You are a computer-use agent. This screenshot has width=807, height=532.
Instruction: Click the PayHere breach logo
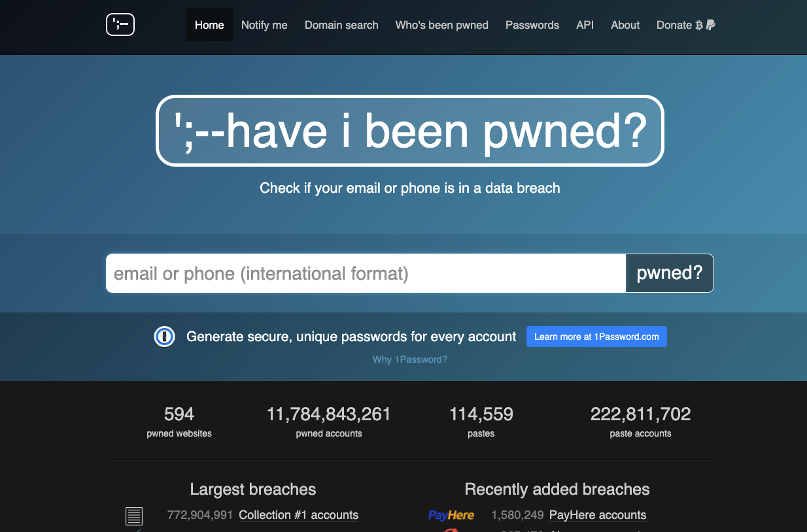[451, 515]
